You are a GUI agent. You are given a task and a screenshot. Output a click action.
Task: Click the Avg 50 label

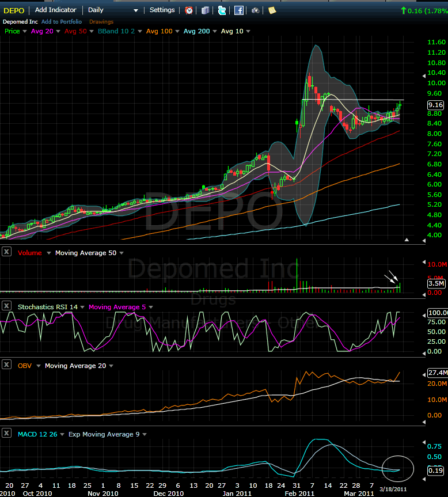(x=75, y=31)
